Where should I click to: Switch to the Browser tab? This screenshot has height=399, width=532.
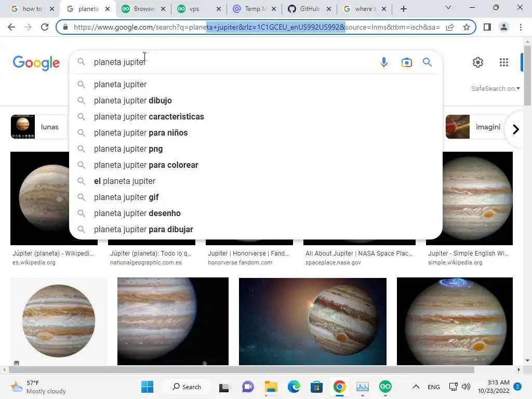[x=143, y=9]
